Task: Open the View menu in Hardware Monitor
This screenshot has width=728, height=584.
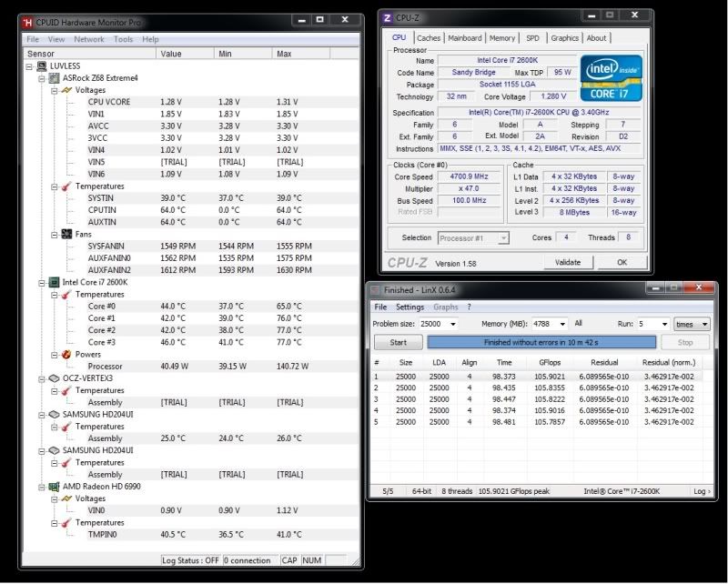Action: [56, 39]
